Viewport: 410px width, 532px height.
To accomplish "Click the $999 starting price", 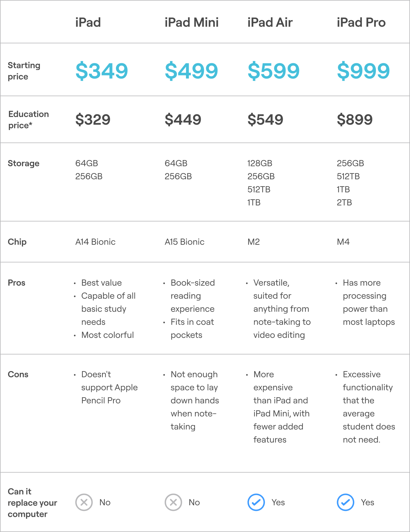I will [x=363, y=71].
